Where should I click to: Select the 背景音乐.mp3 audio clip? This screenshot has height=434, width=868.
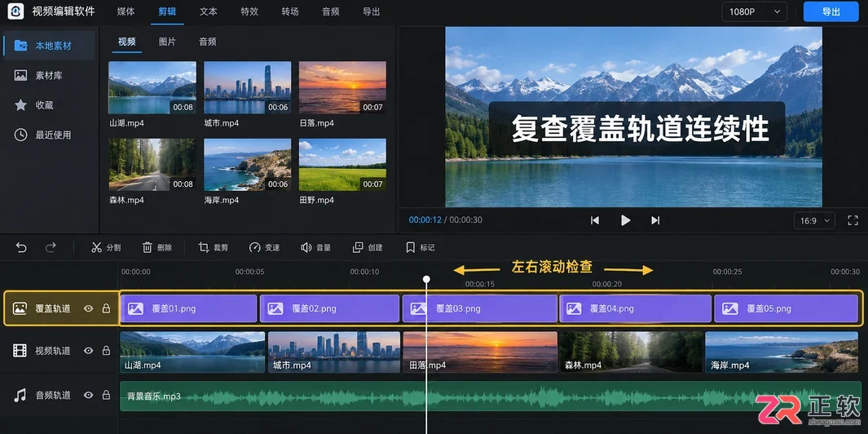pyautogui.click(x=491, y=396)
